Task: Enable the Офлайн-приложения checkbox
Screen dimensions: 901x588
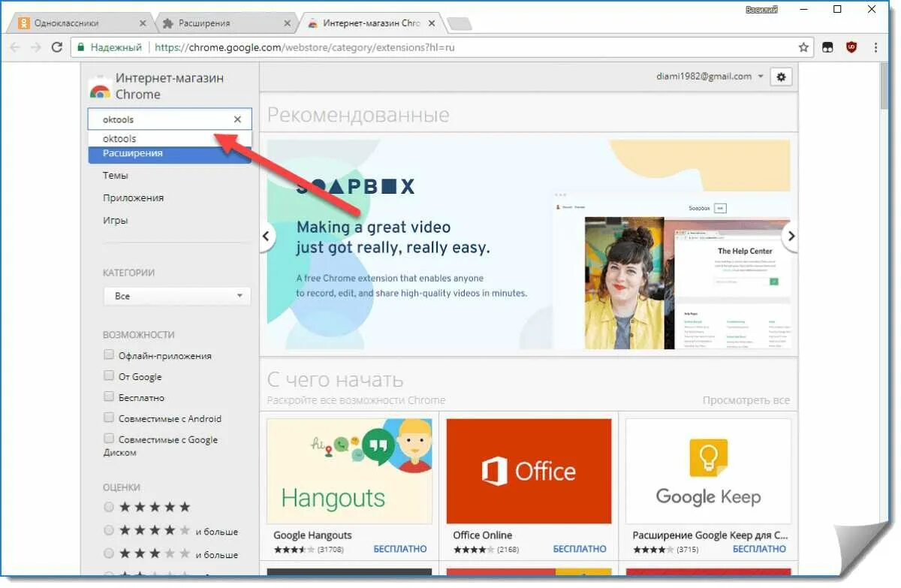Action: coord(109,355)
